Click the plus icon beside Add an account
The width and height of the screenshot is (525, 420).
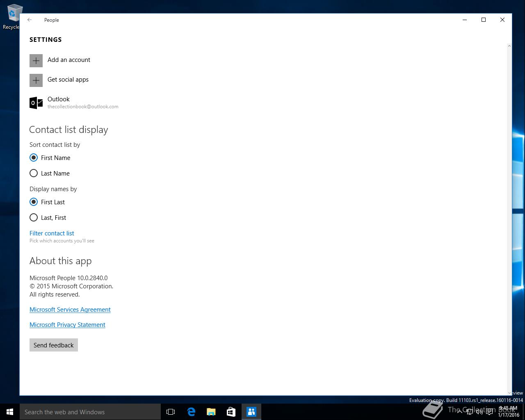(x=36, y=61)
